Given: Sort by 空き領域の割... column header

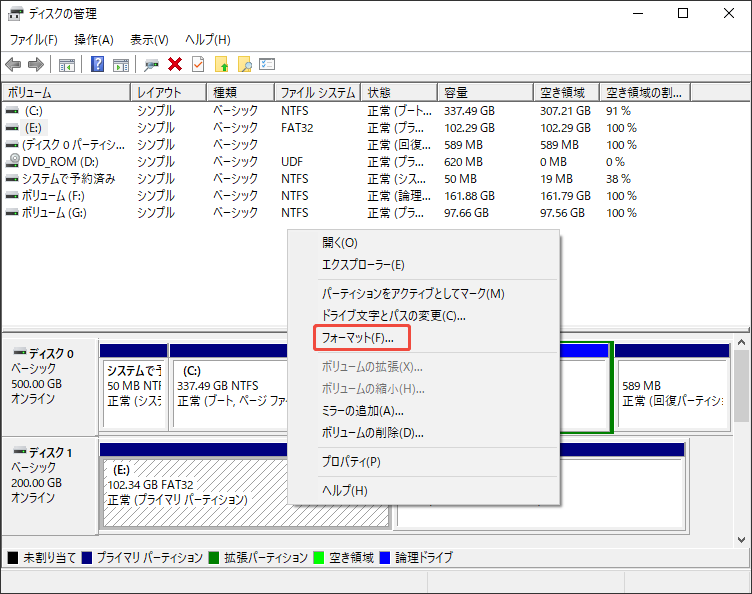Looking at the screenshot, I should tap(646, 93).
